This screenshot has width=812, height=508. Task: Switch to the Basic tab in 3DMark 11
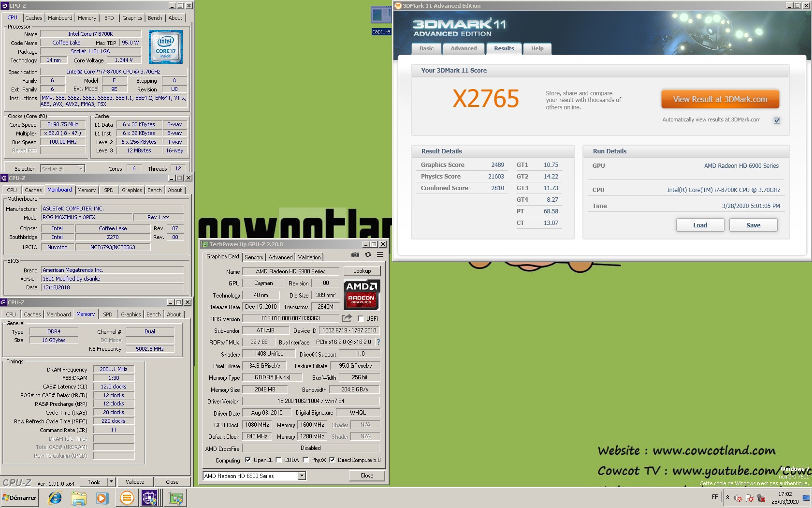pyautogui.click(x=426, y=48)
